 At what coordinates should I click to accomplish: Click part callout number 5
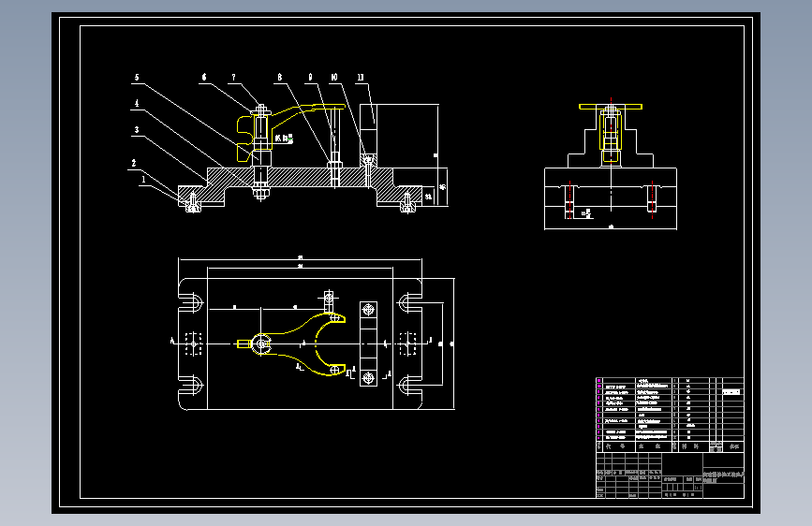(x=137, y=77)
